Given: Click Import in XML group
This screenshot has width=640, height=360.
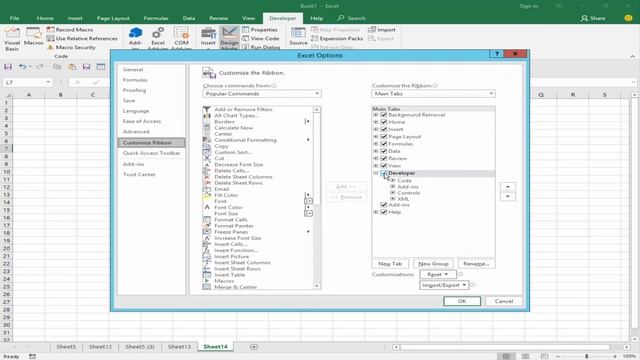Looking at the screenshot, I should click(x=382, y=30).
